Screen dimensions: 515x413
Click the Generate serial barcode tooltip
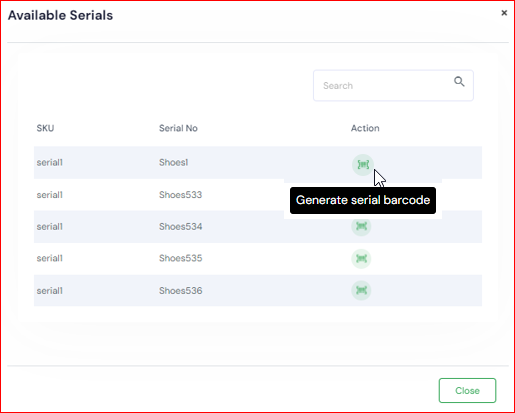[363, 200]
